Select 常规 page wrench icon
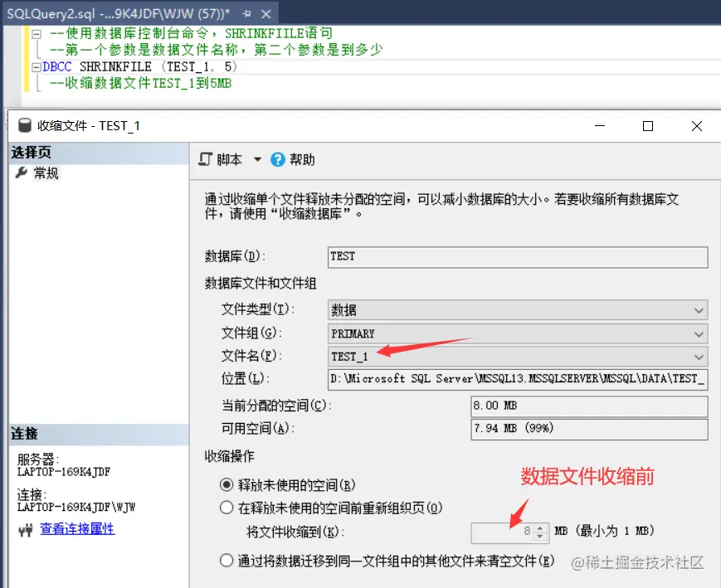Viewport: 721px width, 588px height. click(x=21, y=173)
